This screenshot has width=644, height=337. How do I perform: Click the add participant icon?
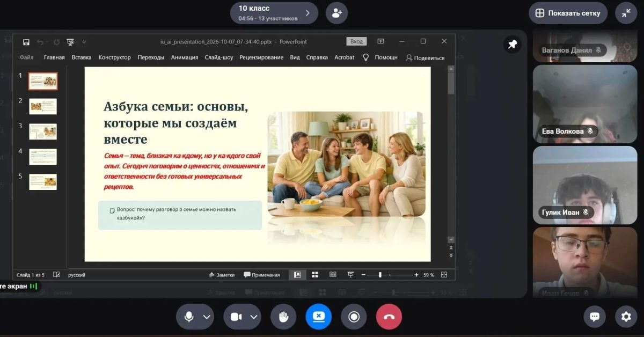(336, 13)
